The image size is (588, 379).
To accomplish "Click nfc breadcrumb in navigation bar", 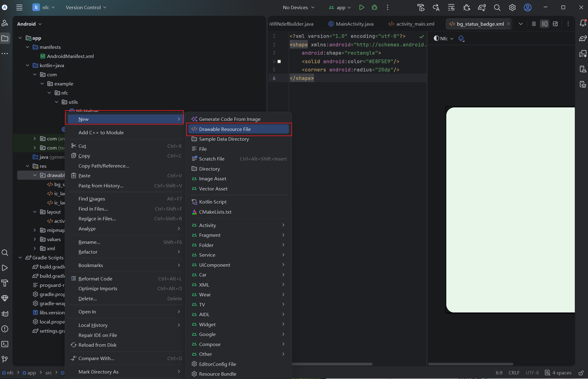I will pyautogui.click(x=8, y=373).
